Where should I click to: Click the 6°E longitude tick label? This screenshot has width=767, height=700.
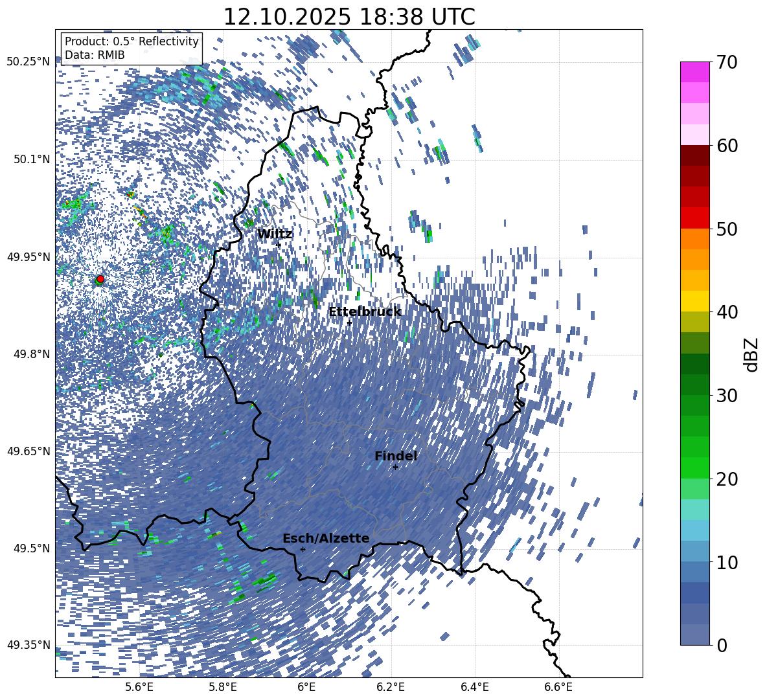(306, 687)
